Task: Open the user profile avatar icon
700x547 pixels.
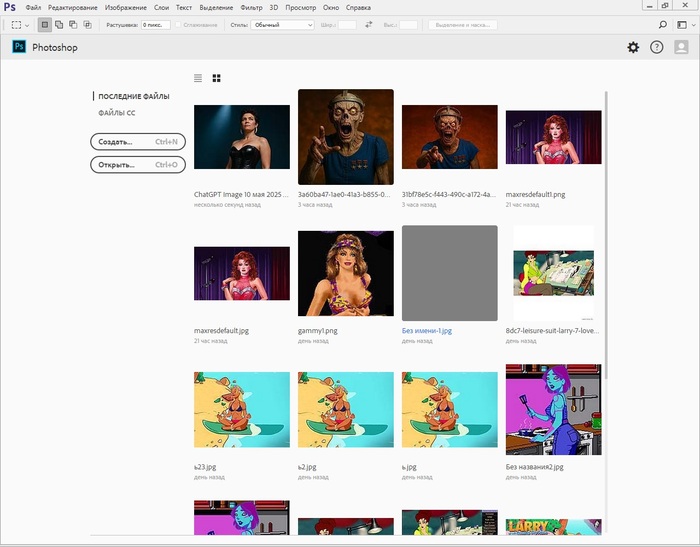Action: click(x=682, y=47)
